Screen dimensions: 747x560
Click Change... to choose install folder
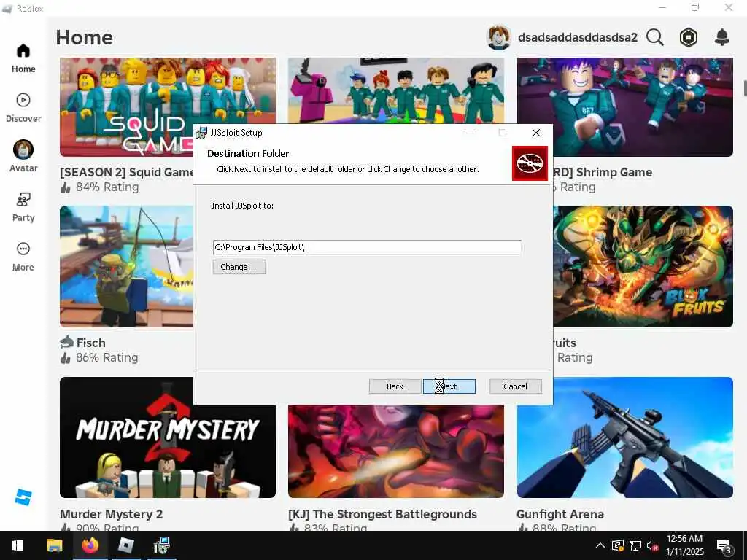(x=239, y=267)
